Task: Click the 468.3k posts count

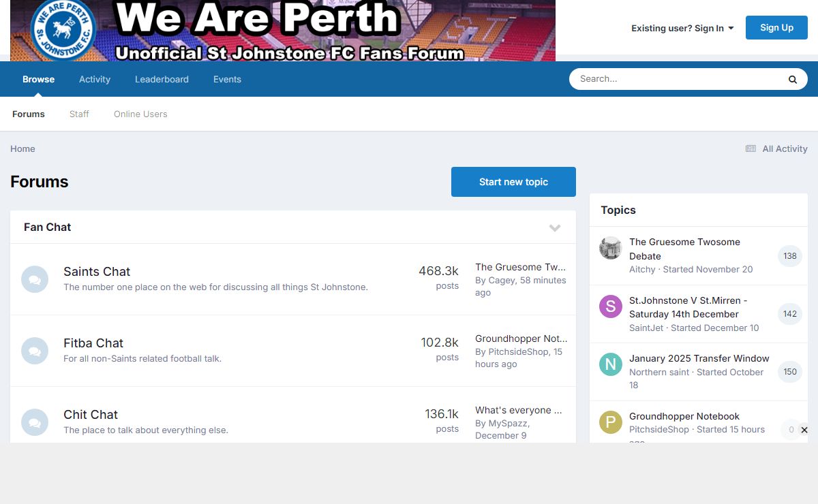Action: click(x=438, y=271)
